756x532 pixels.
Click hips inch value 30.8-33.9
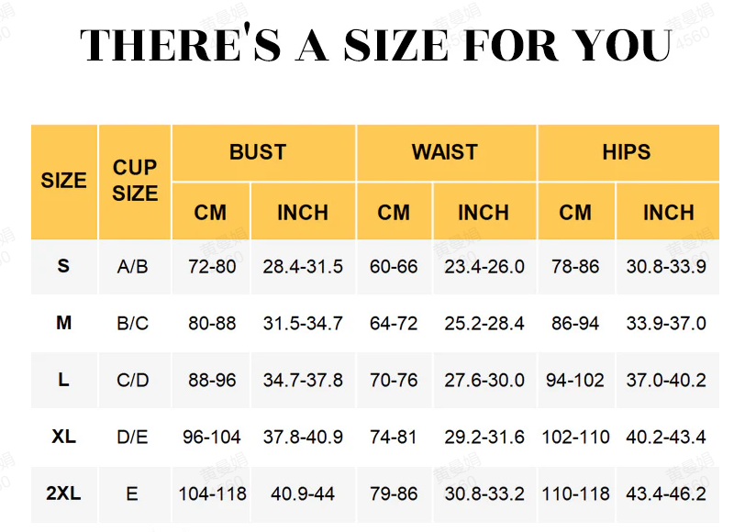666,267
